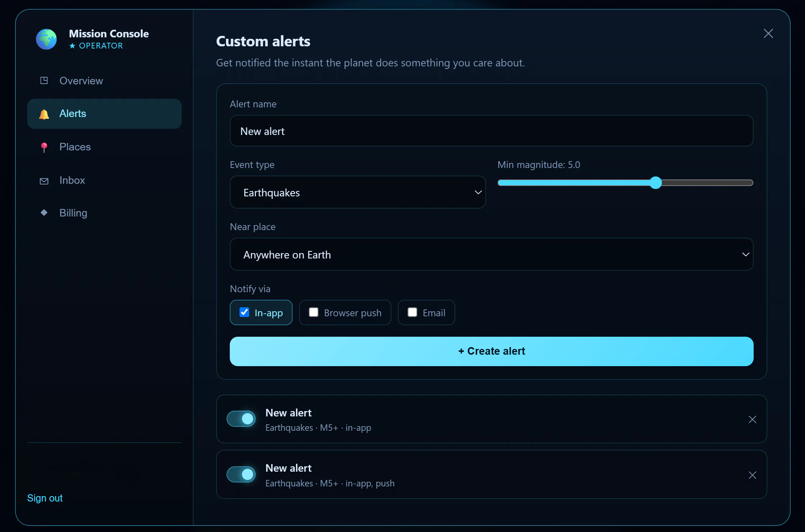Toggle off the in-app only alert switch

241,419
